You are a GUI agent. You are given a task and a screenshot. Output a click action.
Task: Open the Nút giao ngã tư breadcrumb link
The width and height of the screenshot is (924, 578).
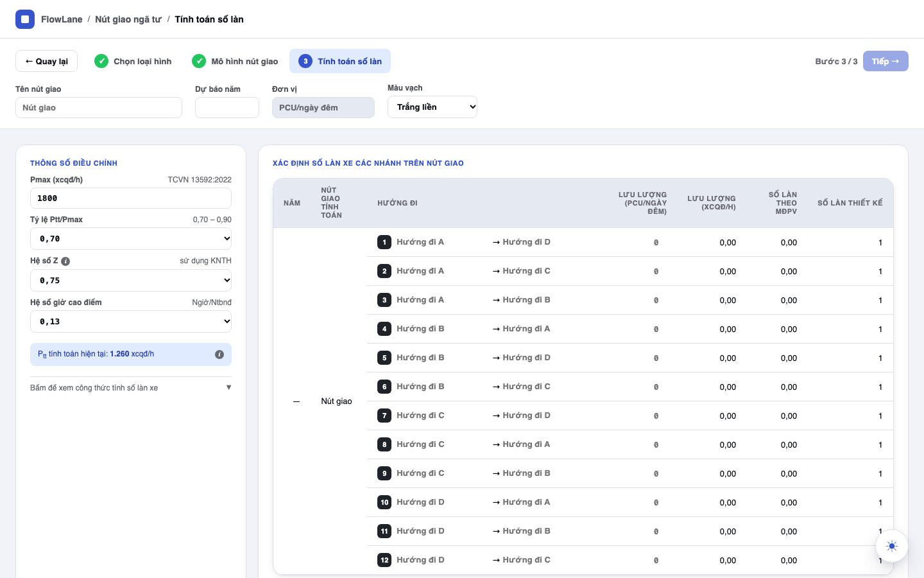point(128,19)
